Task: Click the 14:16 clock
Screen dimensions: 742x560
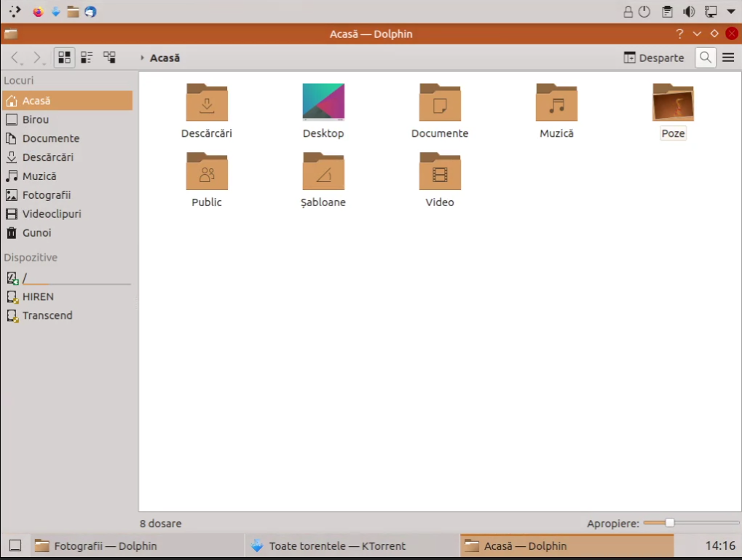Action: point(720,545)
